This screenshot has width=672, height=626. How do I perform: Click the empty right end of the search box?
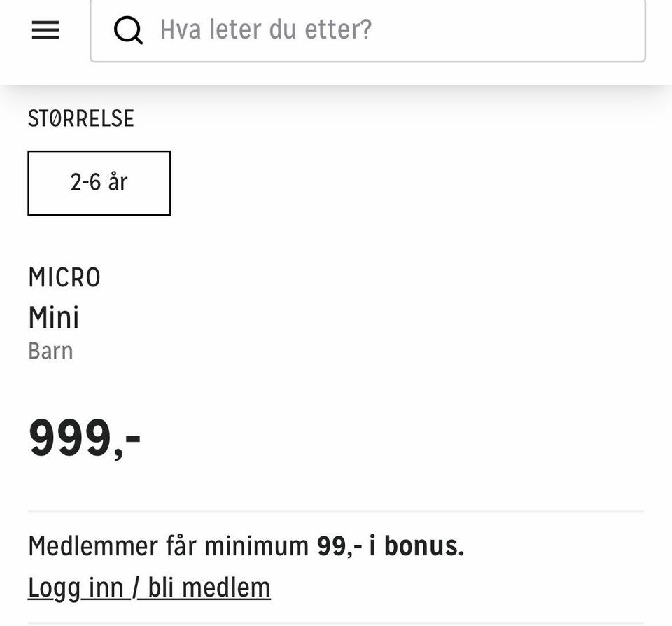tap(557, 30)
